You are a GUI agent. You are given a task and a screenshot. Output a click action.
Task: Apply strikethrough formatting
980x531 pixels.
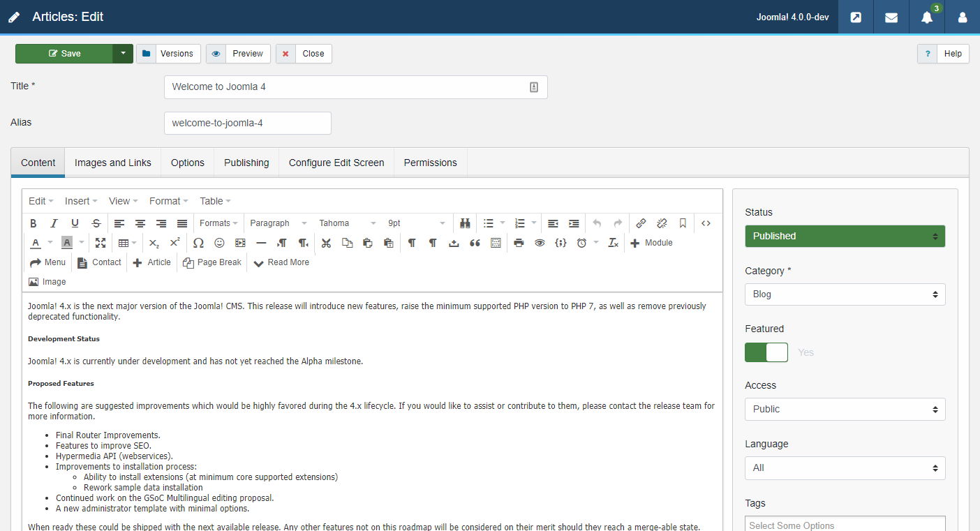(x=96, y=223)
